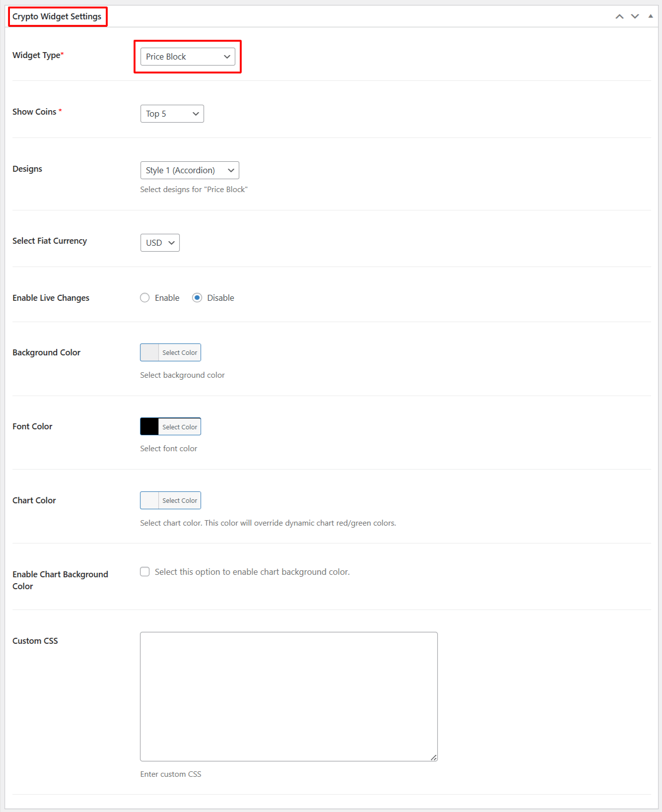Viewport: 662px width, 812px height.
Task: Click inside the Custom CSS textarea
Action: pyautogui.click(x=289, y=696)
